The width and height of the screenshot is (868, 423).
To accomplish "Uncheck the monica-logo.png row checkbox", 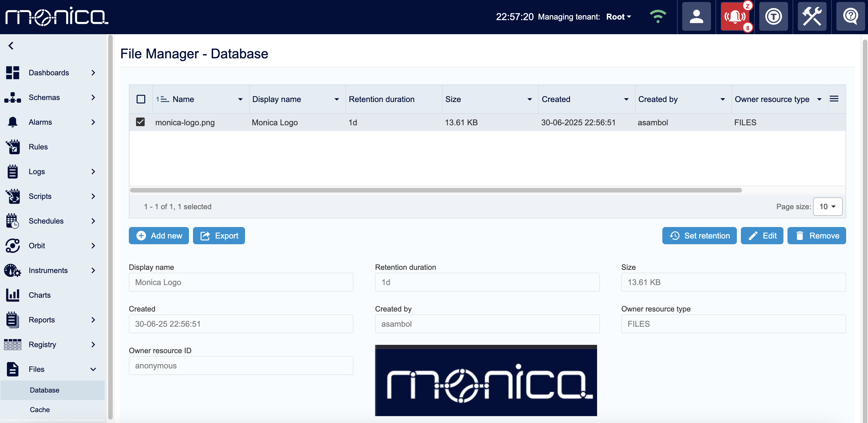I will [140, 122].
